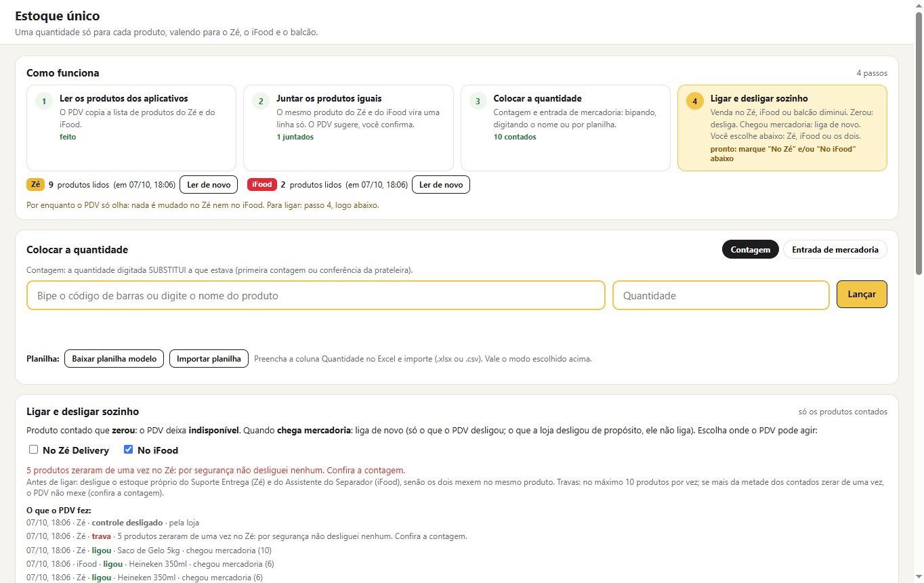Click the page vertical scrollbar
924x583 pixels.
click(x=919, y=142)
